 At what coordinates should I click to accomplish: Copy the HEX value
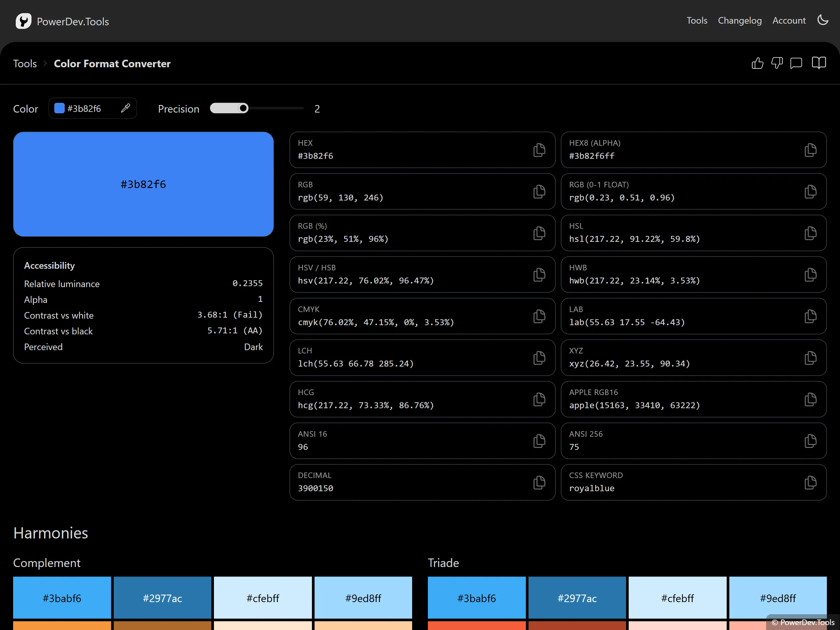point(539,150)
